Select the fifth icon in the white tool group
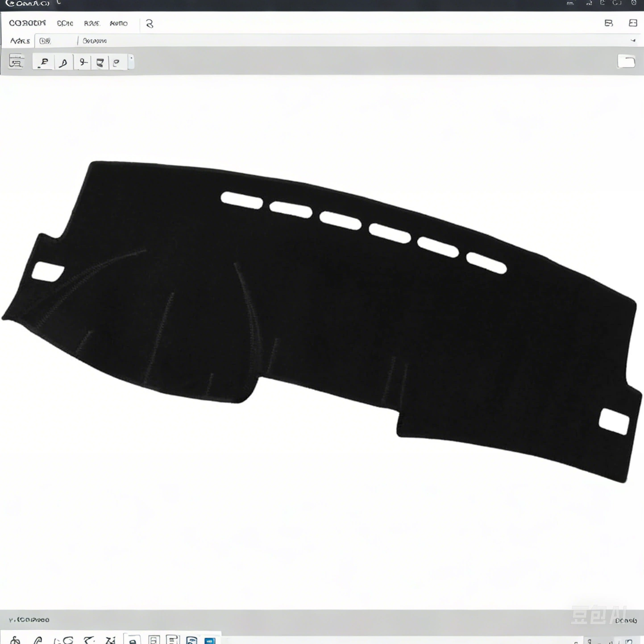This screenshot has width=644, height=644. point(117,62)
